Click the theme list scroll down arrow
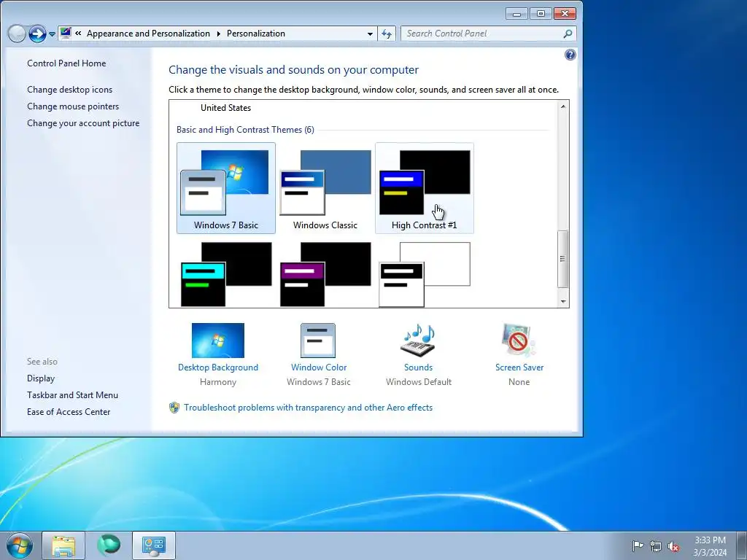This screenshot has width=747, height=560. point(563,301)
